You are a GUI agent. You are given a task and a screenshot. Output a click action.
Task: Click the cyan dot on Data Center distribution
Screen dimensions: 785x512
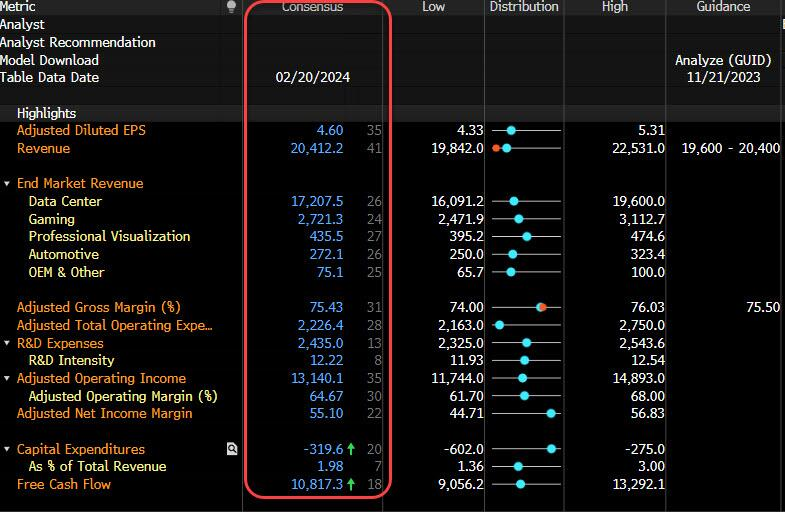(x=514, y=201)
